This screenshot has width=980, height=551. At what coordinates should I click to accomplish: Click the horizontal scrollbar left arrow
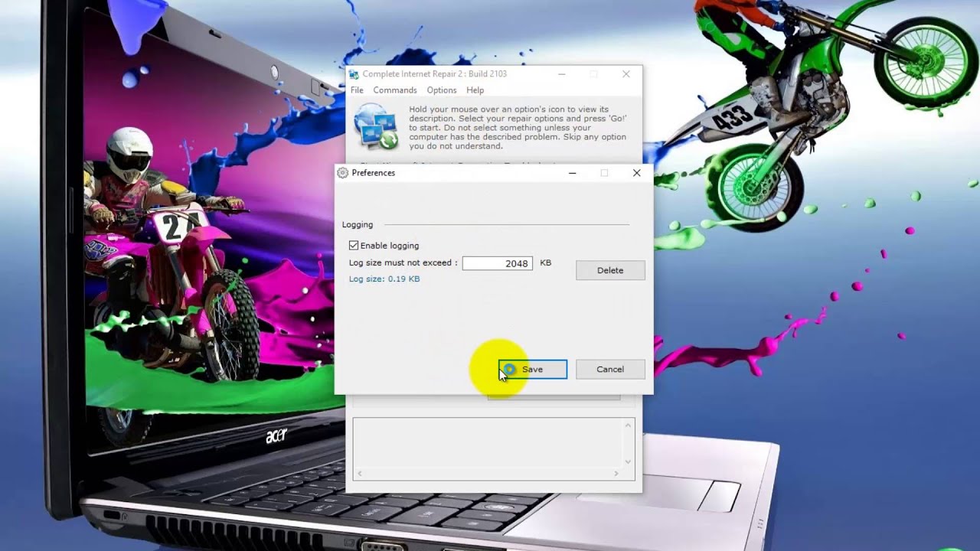pyautogui.click(x=359, y=474)
